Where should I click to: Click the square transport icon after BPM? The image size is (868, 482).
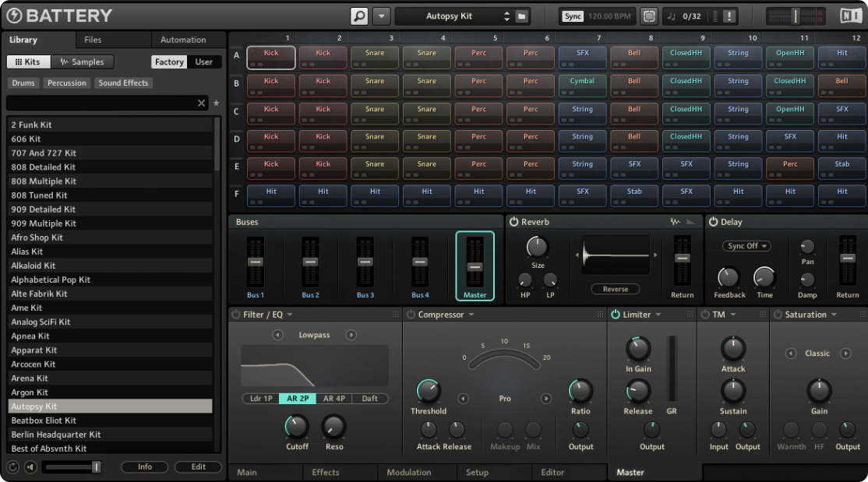[649, 16]
